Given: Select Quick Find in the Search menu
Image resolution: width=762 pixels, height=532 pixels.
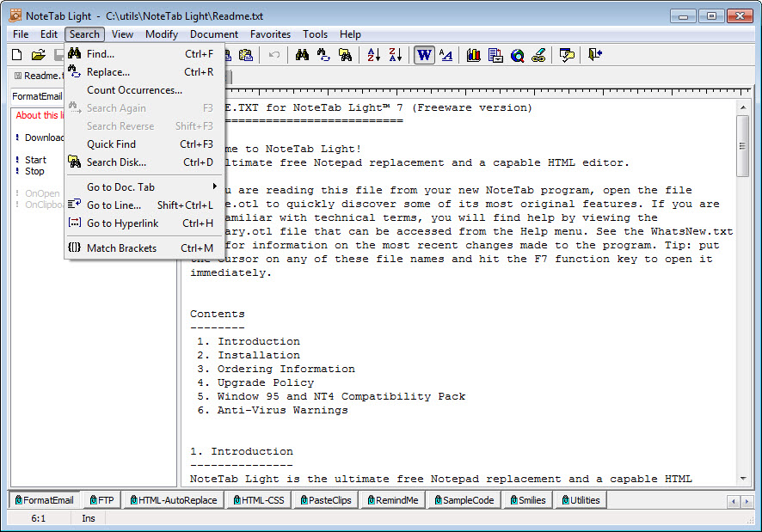Looking at the screenshot, I should point(144,144).
